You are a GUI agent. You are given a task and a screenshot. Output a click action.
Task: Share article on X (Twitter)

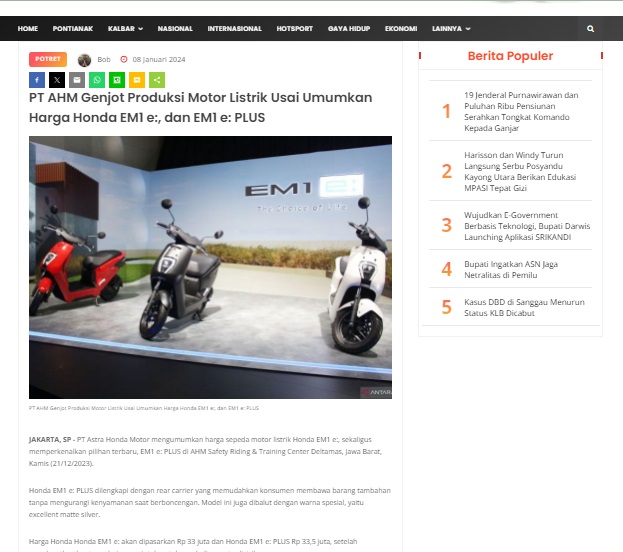pos(57,80)
